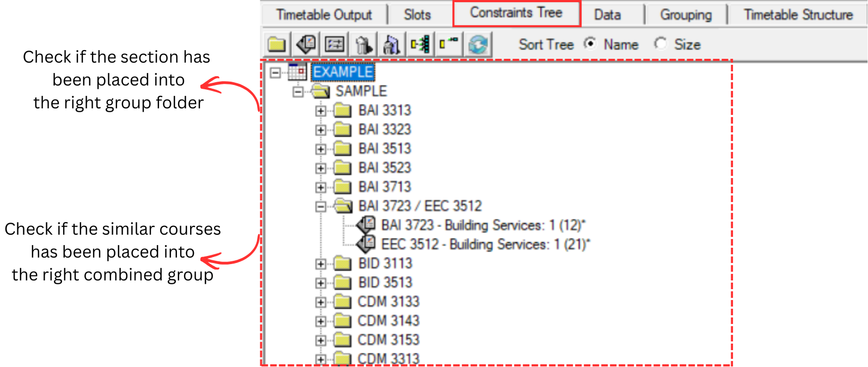Select the CDM 3133 label
The image size is (868, 367).
(x=388, y=302)
